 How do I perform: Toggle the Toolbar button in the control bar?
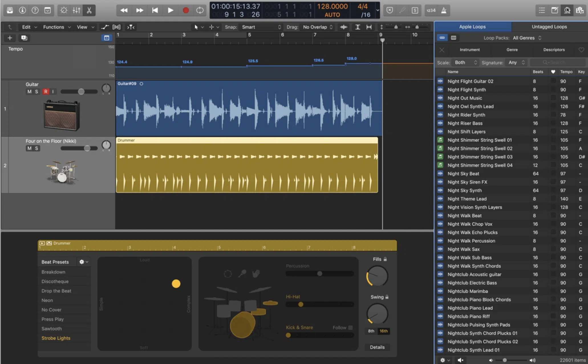[x=48, y=11]
